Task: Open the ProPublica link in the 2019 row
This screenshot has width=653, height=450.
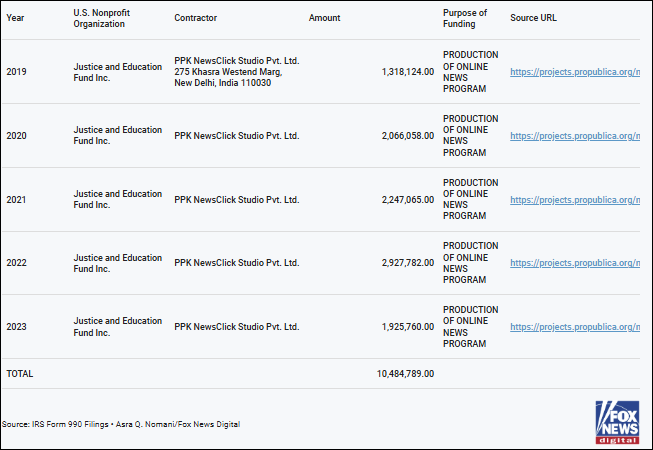Action: click(574, 72)
